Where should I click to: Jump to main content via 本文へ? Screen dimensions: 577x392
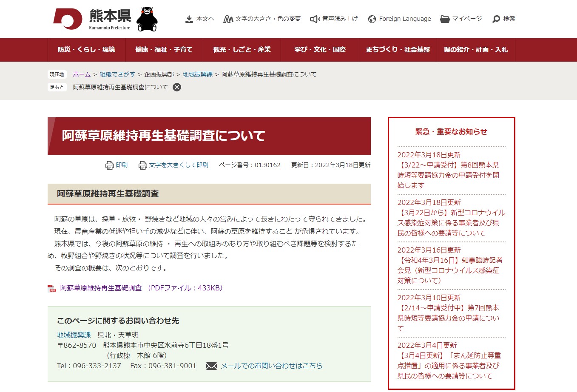pyautogui.click(x=200, y=19)
